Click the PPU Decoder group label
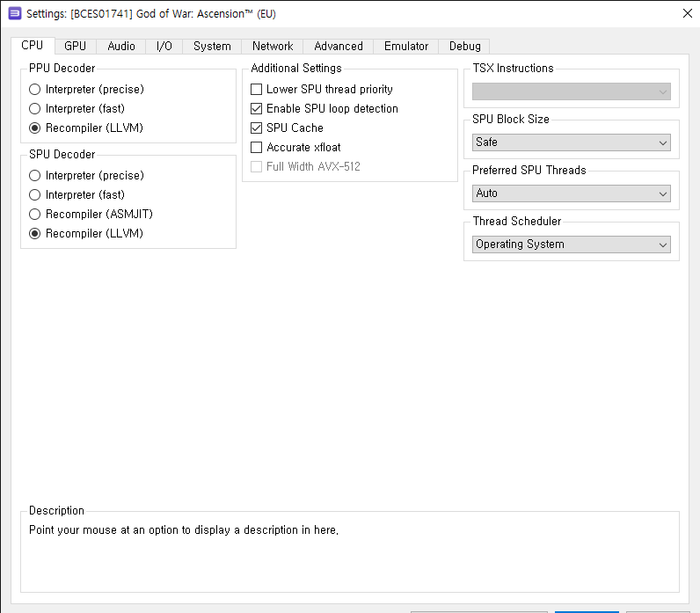 (62, 69)
